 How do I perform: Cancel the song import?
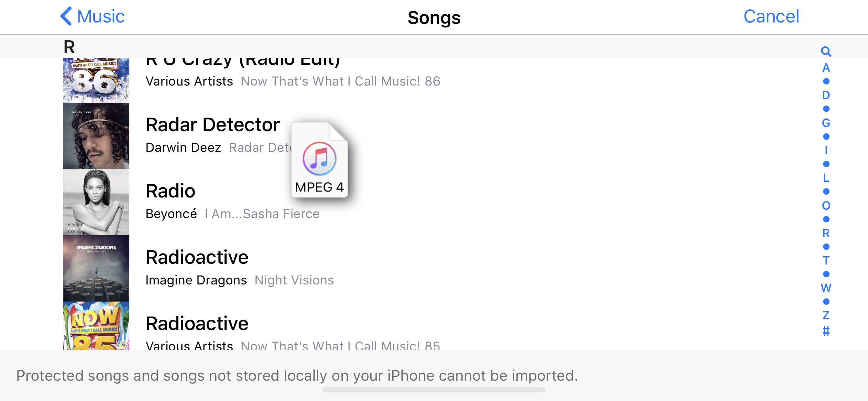(x=771, y=16)
